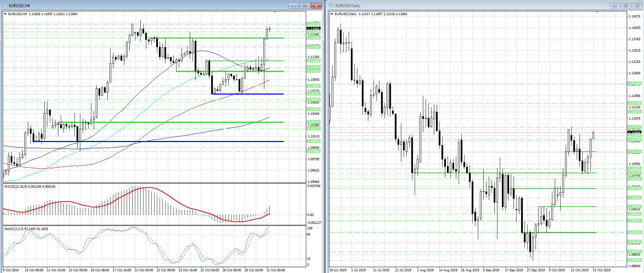Minimize the EURUSD,Daily chart window

pos(614,6)
